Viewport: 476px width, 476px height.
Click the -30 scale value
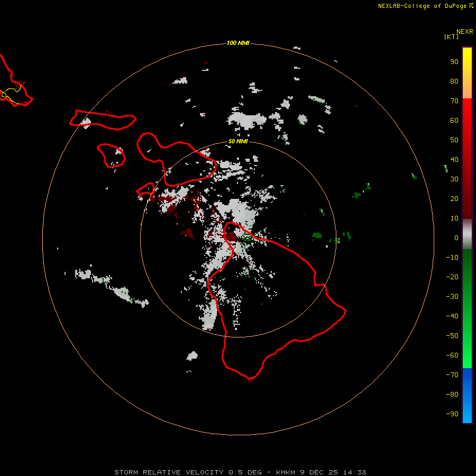point(452,297)
